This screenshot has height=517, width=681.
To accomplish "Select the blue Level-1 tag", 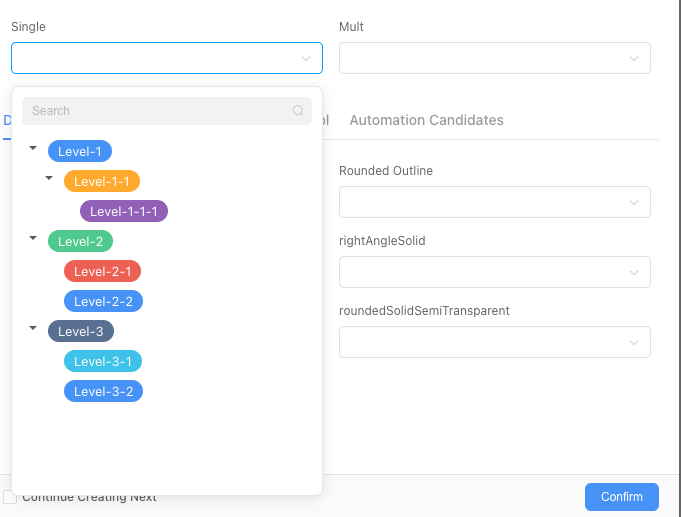I will 80,151.
